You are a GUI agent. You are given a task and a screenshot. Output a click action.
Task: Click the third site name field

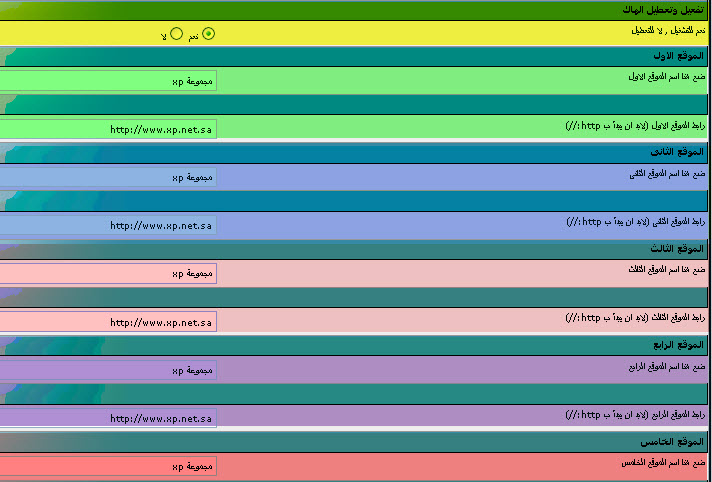click(108, 273)
